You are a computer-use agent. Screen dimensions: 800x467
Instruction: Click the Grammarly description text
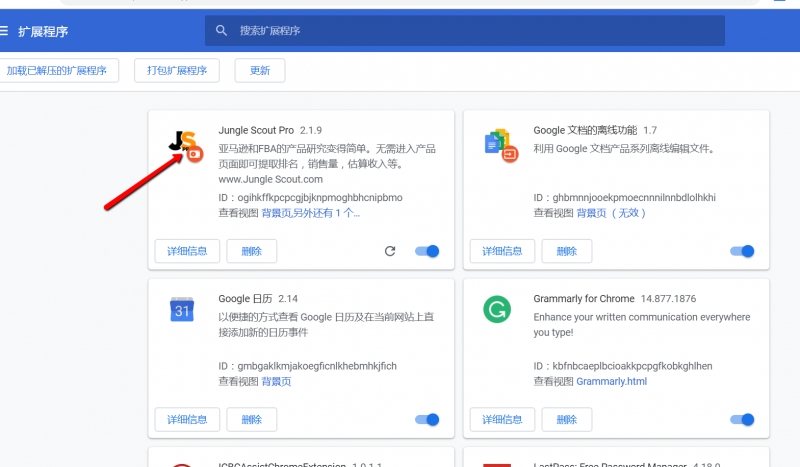coord(642,325)
